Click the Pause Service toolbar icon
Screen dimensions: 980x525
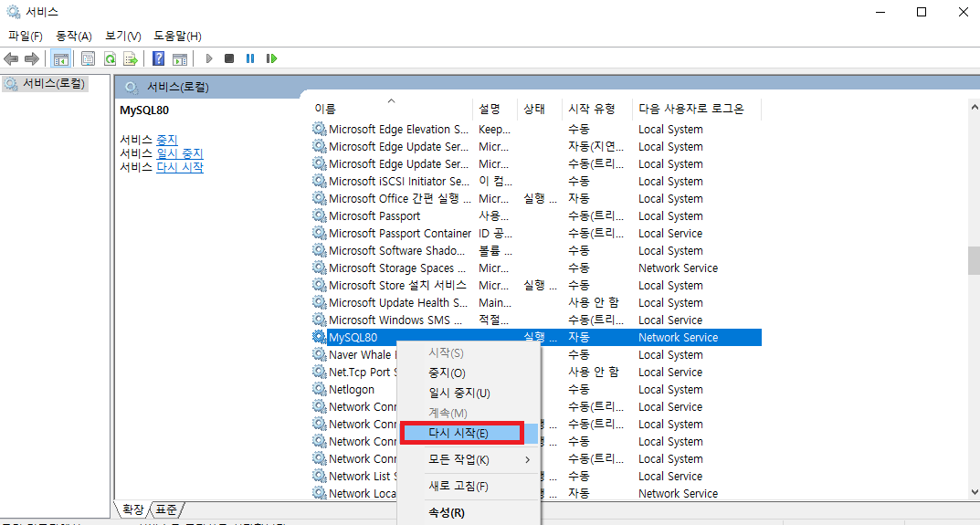tap(250, 58)
